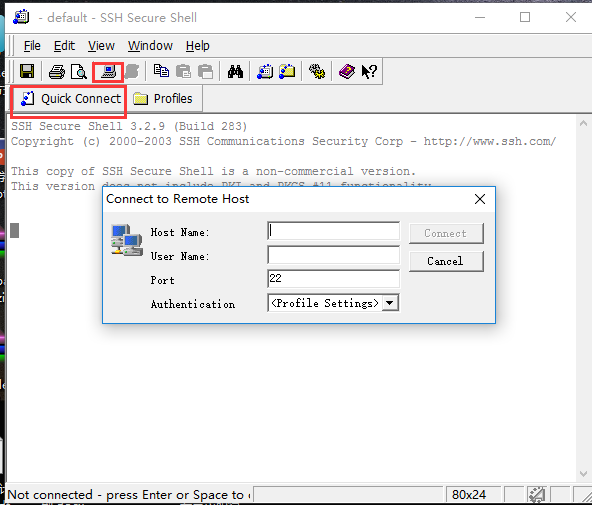Expand the Authentication dropdown arrow
Screen dimensions: 592x505
click(x=390, y=303)
